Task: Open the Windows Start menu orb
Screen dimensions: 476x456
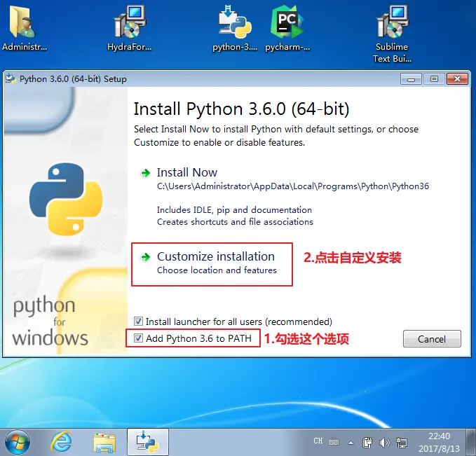Action: [18, 442]
